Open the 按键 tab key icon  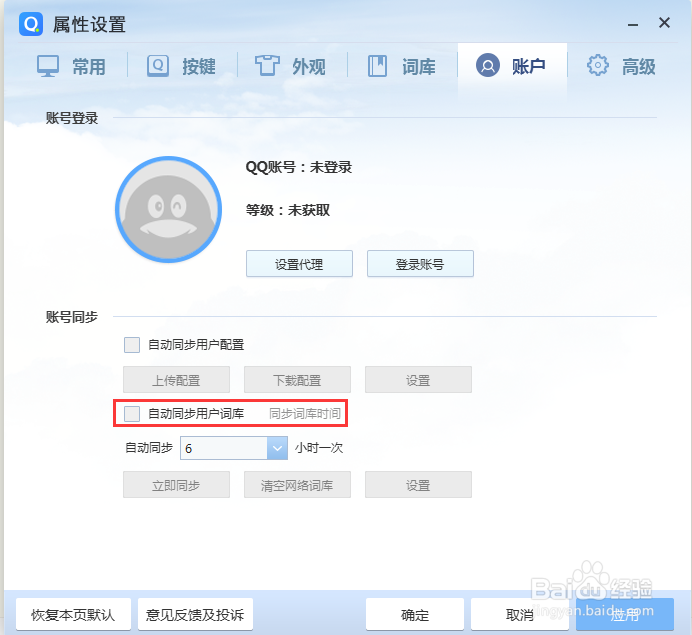(x=158, y=66)
